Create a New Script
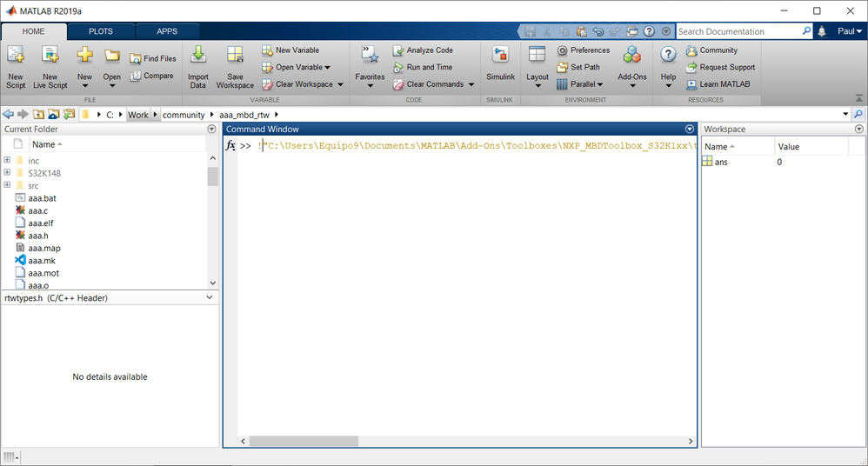The height and width of the screenshot is (466, 868). coord(16,68)
